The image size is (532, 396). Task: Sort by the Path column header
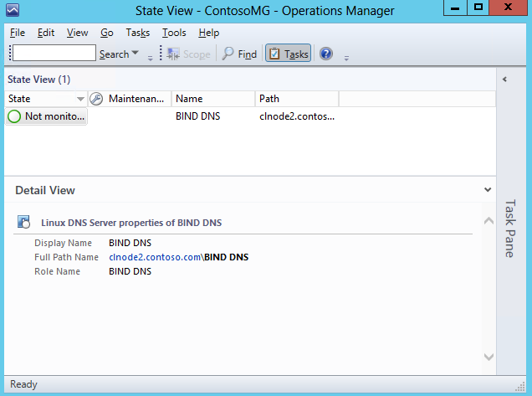pyautogui.click(x=296, y=99)
